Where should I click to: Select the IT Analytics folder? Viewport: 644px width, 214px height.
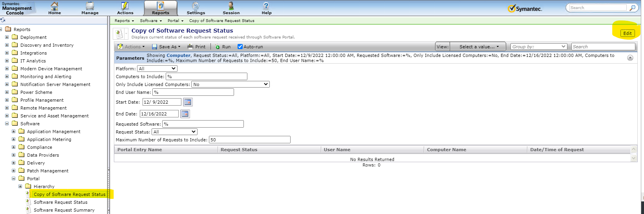tap(33, 61)
